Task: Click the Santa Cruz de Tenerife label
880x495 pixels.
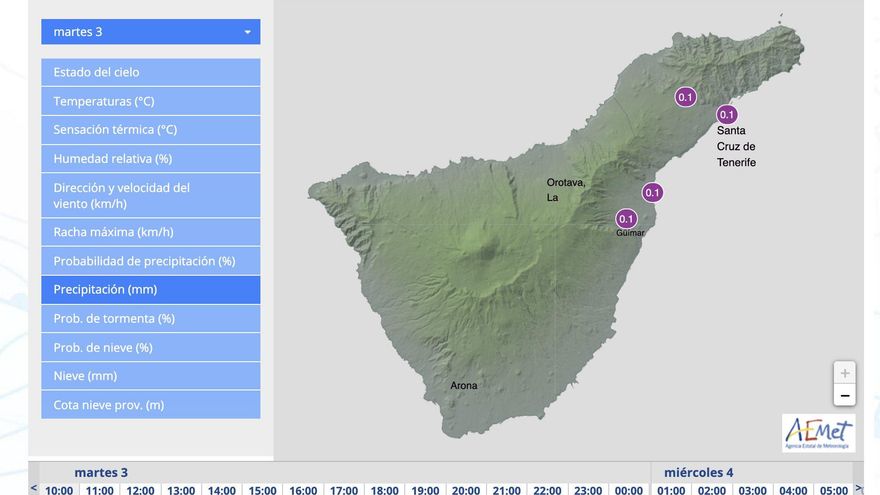Action: click(x=736, y=146)
